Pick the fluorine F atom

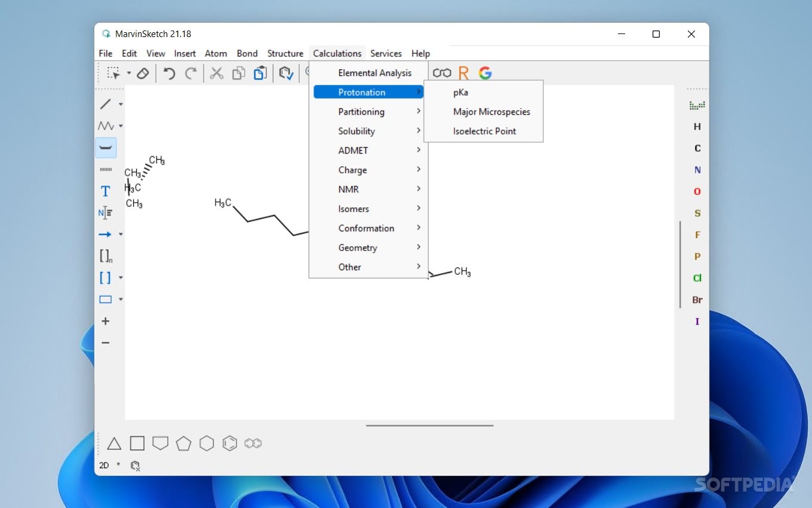(x=697, y=235)
